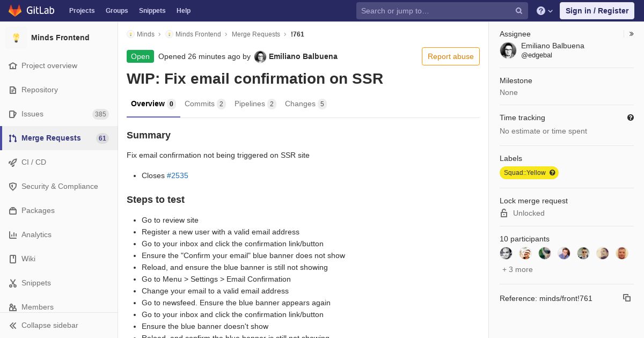
Task: Click the Wiki book icon
Action: (x=13, y=259)
